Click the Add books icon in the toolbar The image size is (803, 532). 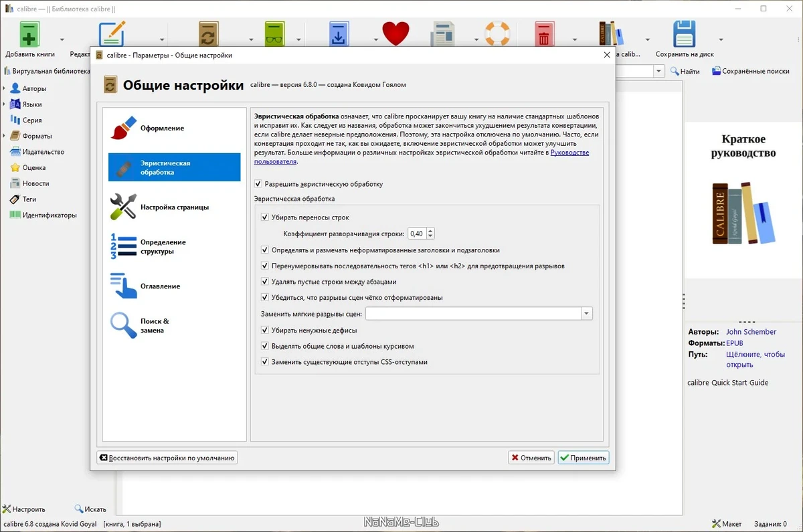click(30, 34)
